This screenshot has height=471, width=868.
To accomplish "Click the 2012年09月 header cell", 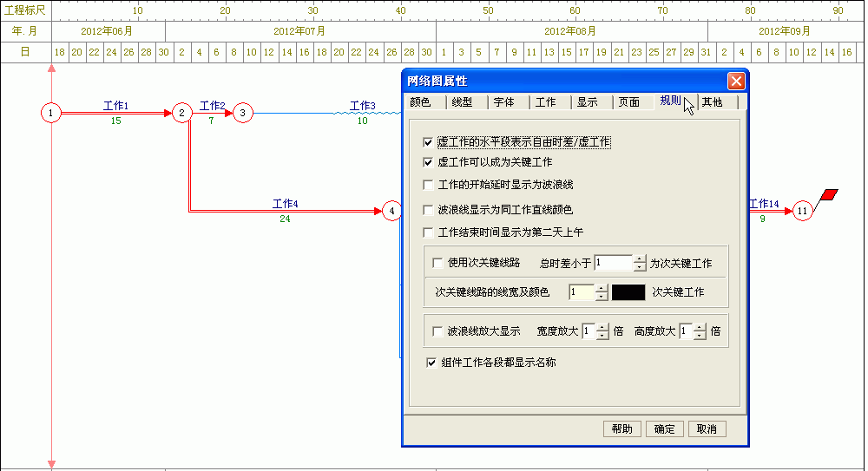I will (x=786, y=31).
